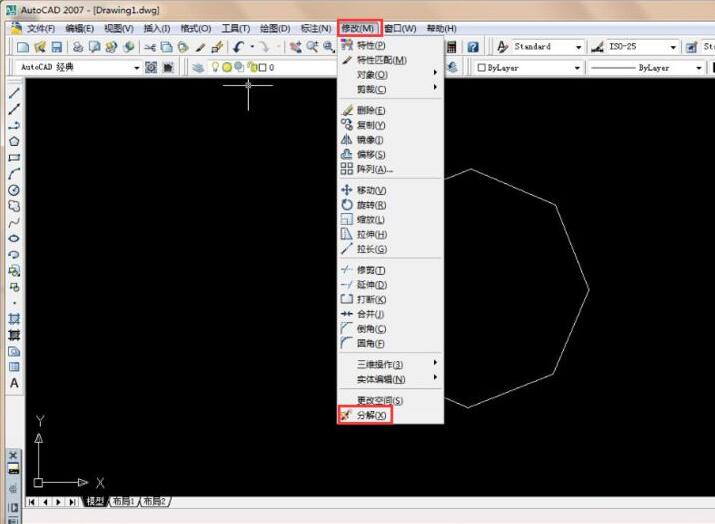The height and width of the screenshot is (524, 715).
Task: Click the Workspace settings icon
Action: [x=151, y=67]
